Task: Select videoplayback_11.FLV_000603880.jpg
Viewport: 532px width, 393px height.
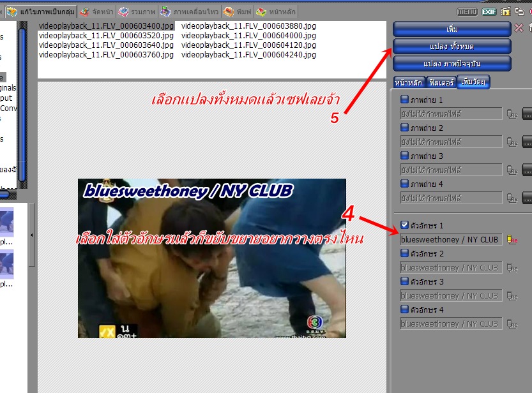Action: [248, 26]
